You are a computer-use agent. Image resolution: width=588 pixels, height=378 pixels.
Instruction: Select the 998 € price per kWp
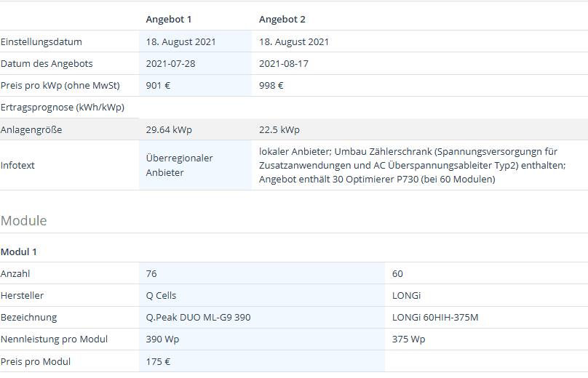pos(271,85)
